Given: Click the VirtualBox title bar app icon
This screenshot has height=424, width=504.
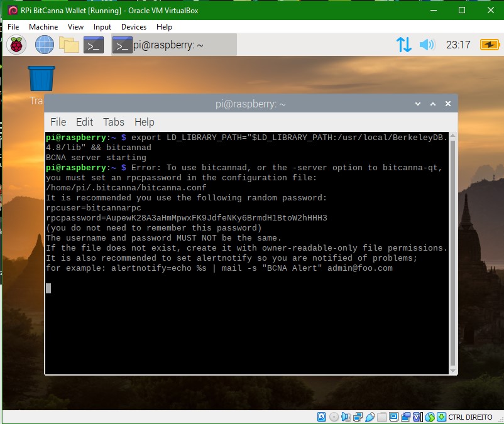Looking at the screenshot, I should 13,10.
